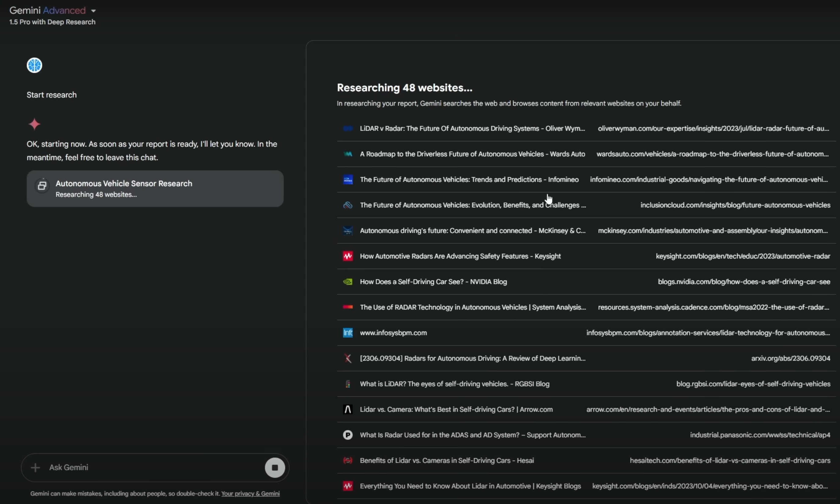Click the Gemini sparkle icon
Viewport: 840px width, 504px height.
(x=34, y=124)
